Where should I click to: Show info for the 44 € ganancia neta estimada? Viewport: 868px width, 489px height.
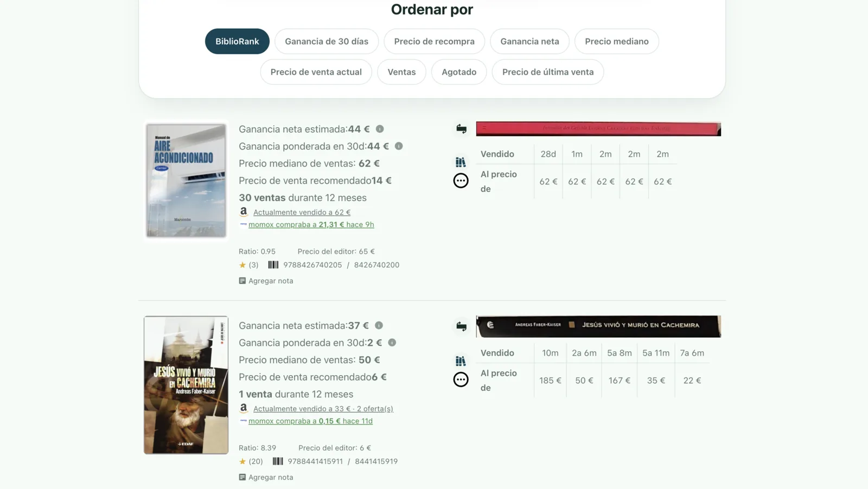point(380,129)
